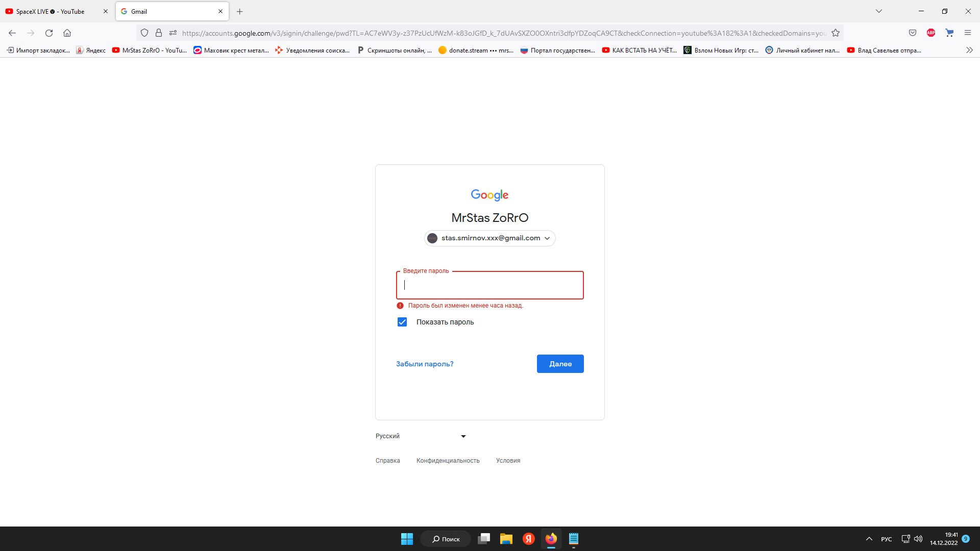
Task: Open the Личный кабинет нал bookmark
Action: (803, 50)
